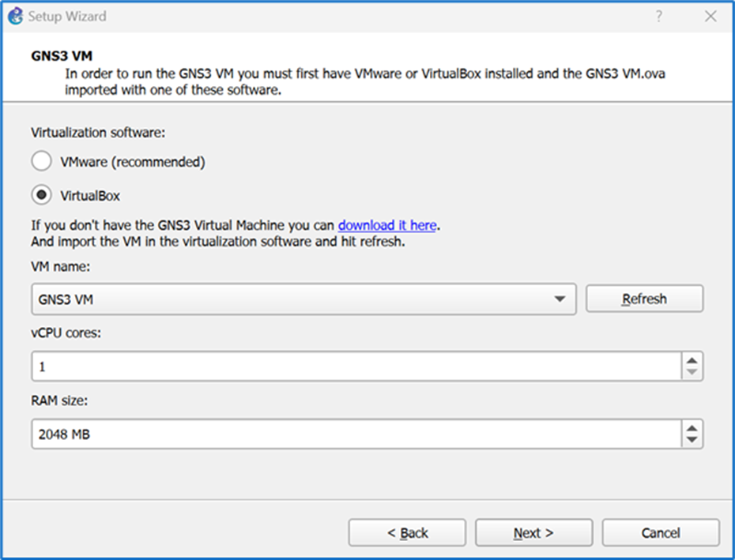The width and height of the screenshot is (735, 560).
Task: Click inside the RAM size field
Action: point(356,434)
